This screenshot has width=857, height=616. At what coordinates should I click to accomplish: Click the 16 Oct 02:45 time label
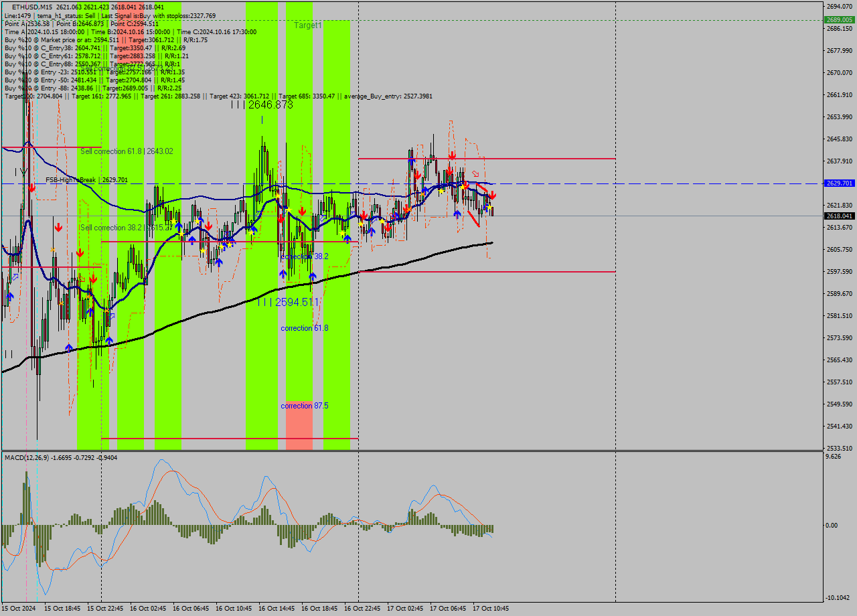(x=148, y=609)
